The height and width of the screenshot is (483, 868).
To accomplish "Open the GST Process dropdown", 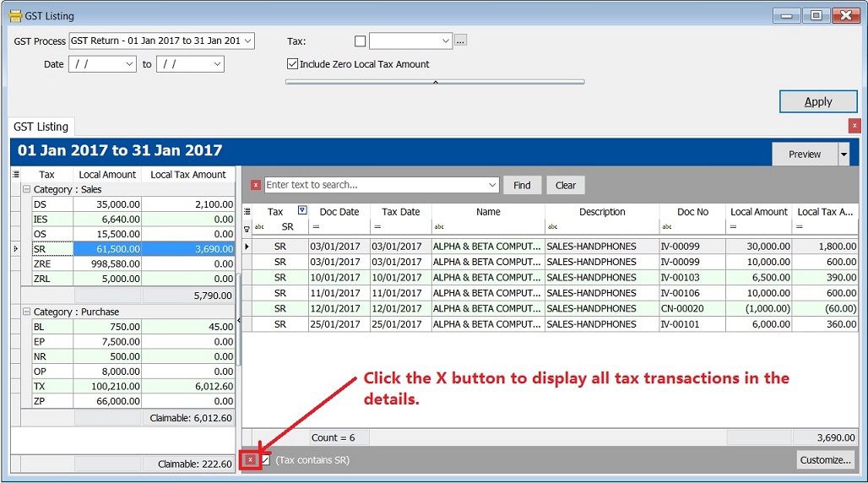I will [x=247, y=41].
